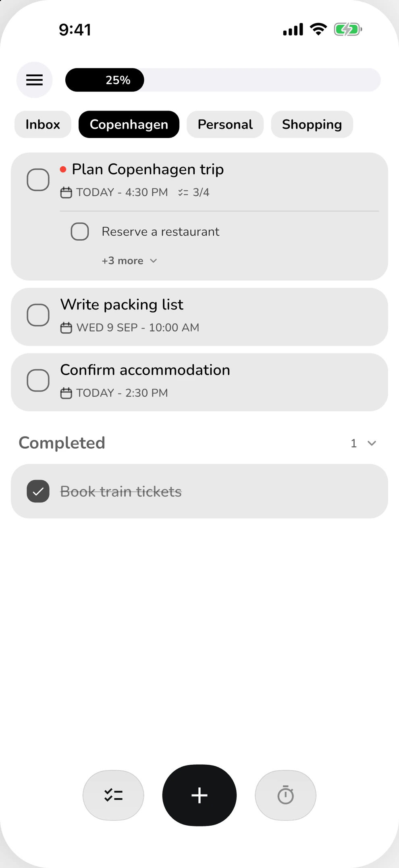
Task: Click calendar icon on Confirm accommodation
Action: tap(66, 393)
